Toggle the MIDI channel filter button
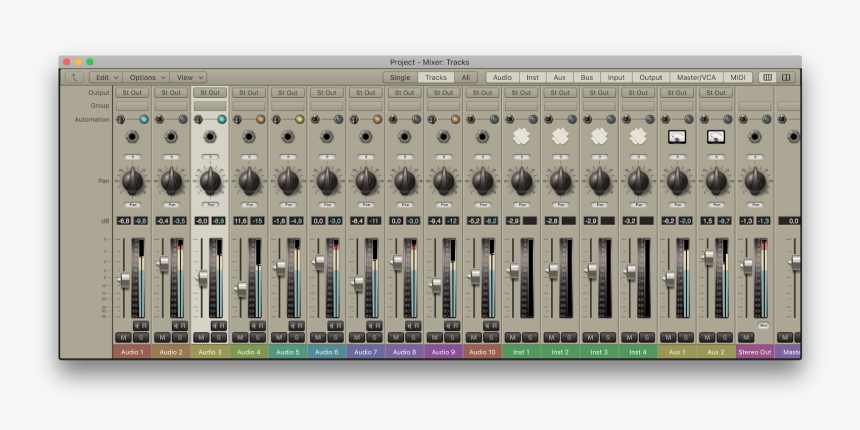Viewport: 860px width, 430px height. pyautogui.click(x=738, y=77)
